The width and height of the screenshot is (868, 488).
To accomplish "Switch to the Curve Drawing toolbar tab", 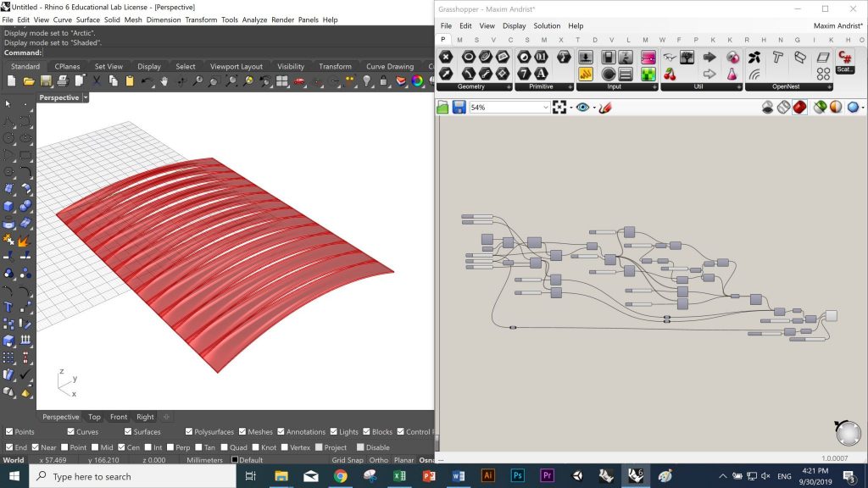I will pos(390,66).
